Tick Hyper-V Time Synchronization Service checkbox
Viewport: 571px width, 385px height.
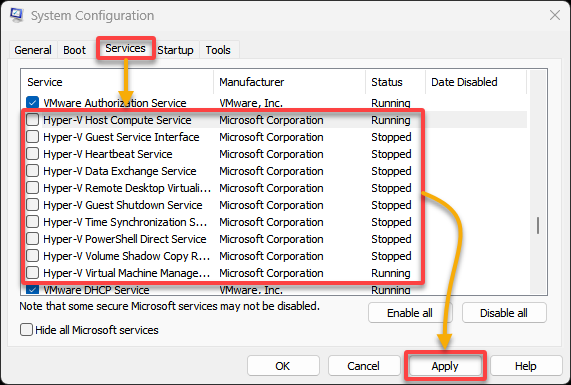(32, 221)
